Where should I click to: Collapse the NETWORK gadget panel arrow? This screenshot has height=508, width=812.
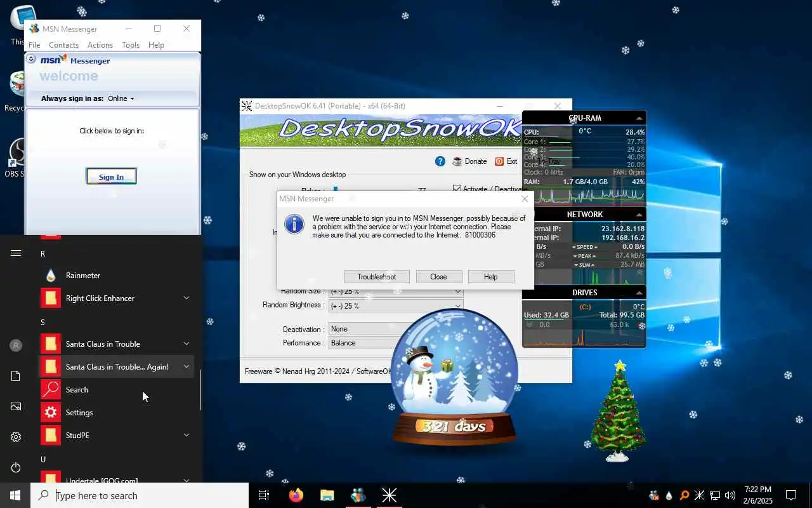pyautogui.click(x=639, y=215)
